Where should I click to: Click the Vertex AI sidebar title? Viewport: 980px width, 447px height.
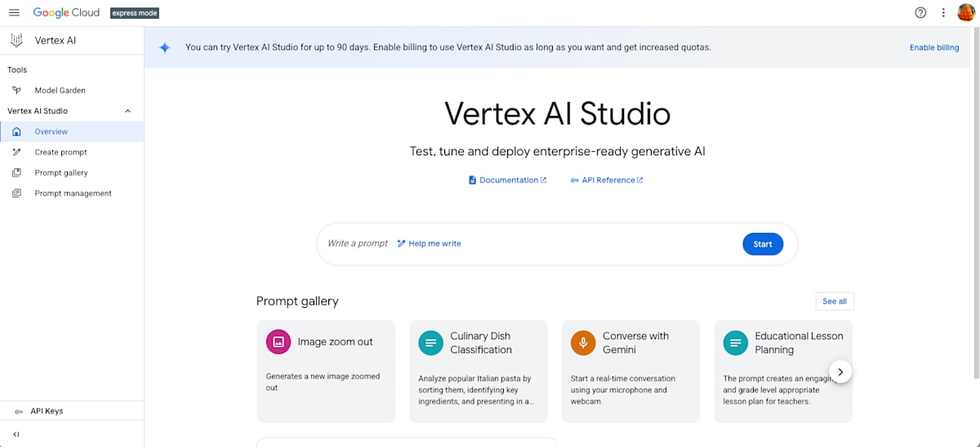[56, 40]
